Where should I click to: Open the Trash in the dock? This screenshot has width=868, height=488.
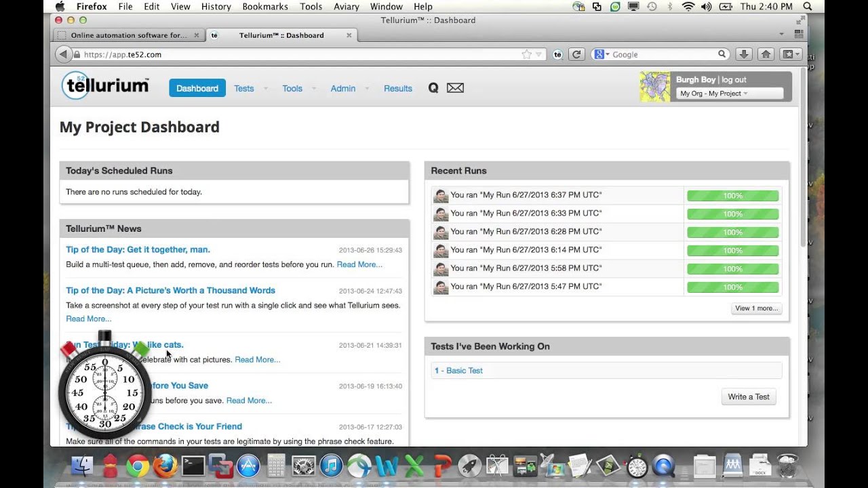click(787, 466)
